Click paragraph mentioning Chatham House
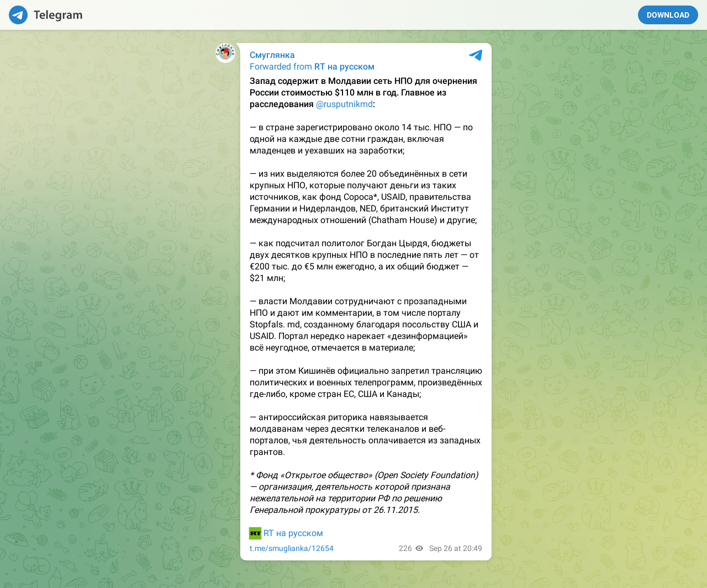 [x=363, y=197]
